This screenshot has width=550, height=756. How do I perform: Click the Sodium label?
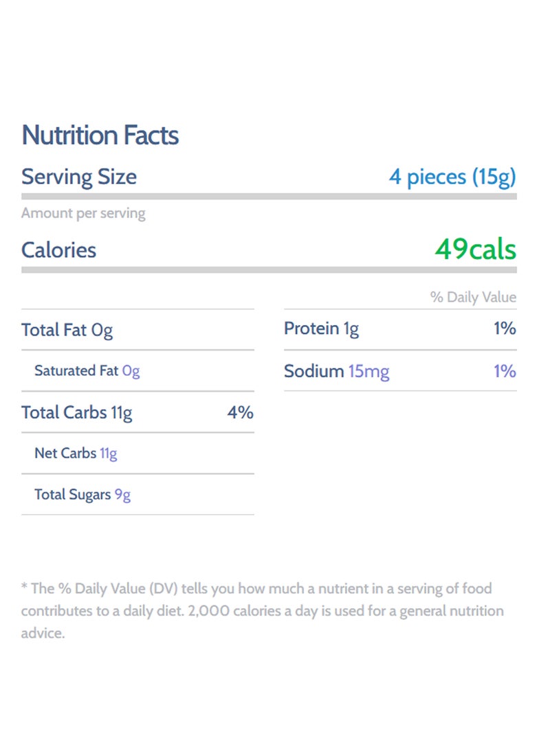pyautogui.click(x=313, y=371)
